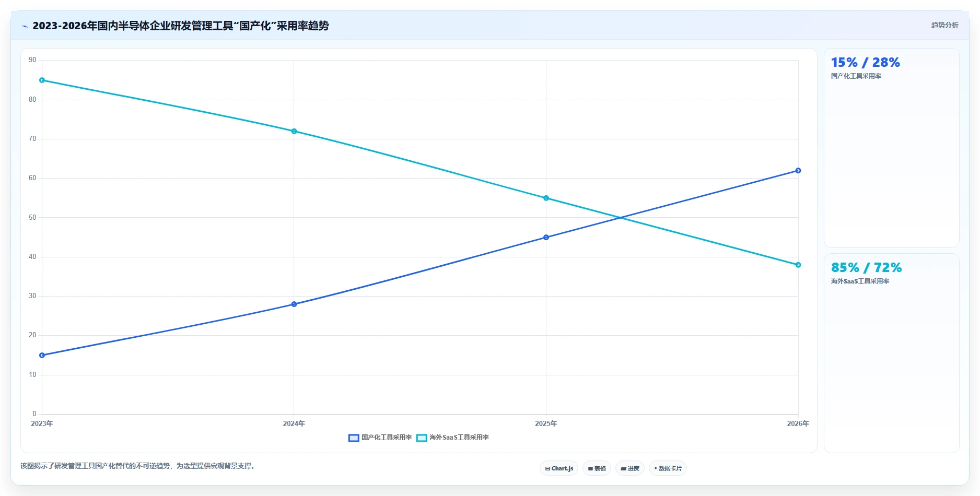
Task: Toggle the 国产化工具采用率 legend swatch
Action: coord(354,438)
